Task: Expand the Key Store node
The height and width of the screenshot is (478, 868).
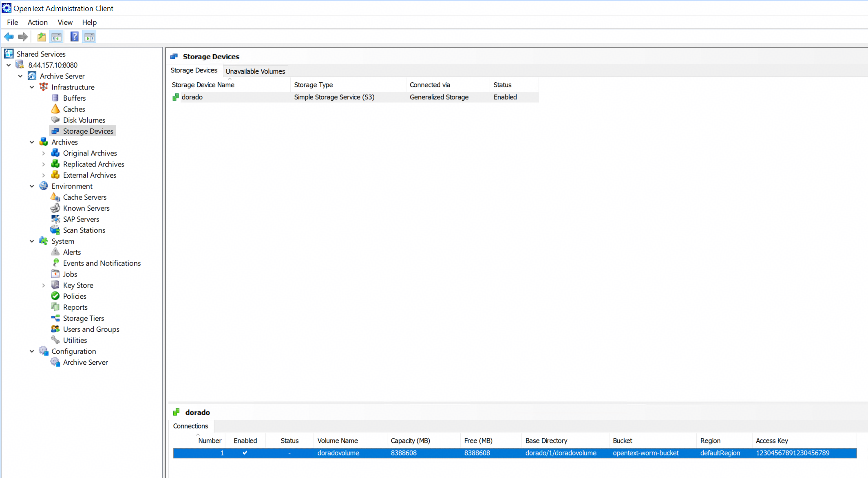Action: pos(44,285)
